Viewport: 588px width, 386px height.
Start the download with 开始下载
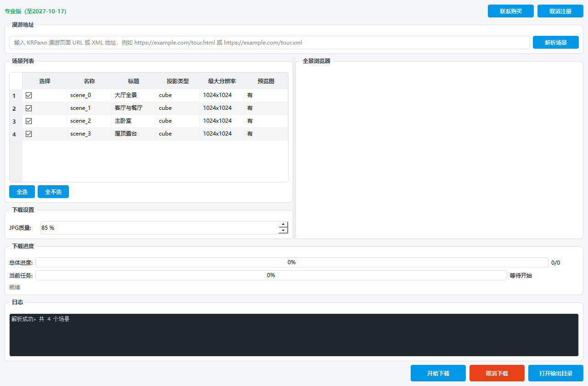point(438,373)
